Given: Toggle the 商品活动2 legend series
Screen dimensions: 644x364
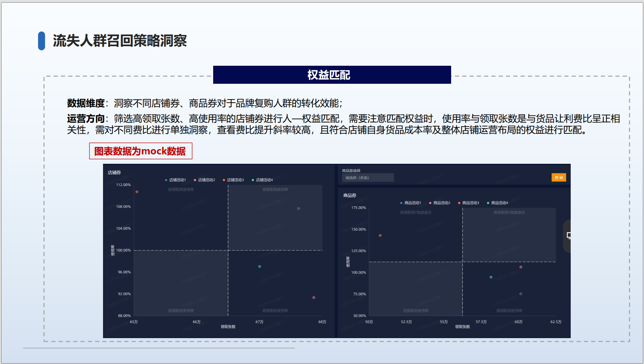Looking at the screenshot, I should (439, 203).
